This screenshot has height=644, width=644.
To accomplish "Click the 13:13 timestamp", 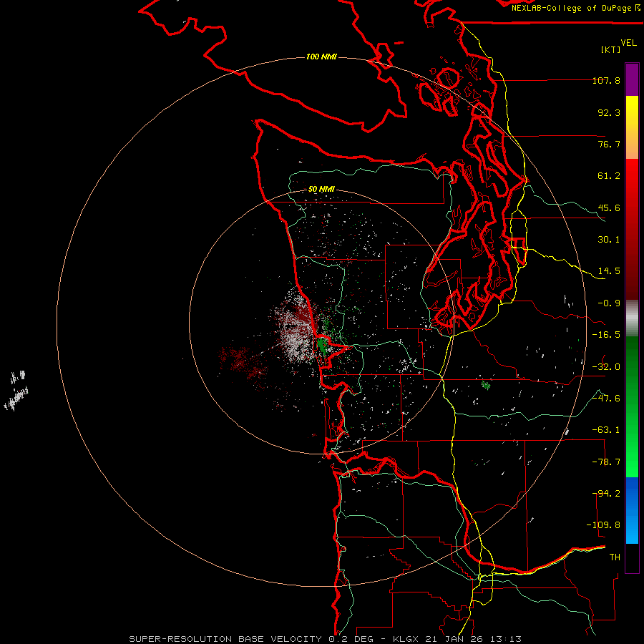I will pyautogui.click(x=504, y=639).
